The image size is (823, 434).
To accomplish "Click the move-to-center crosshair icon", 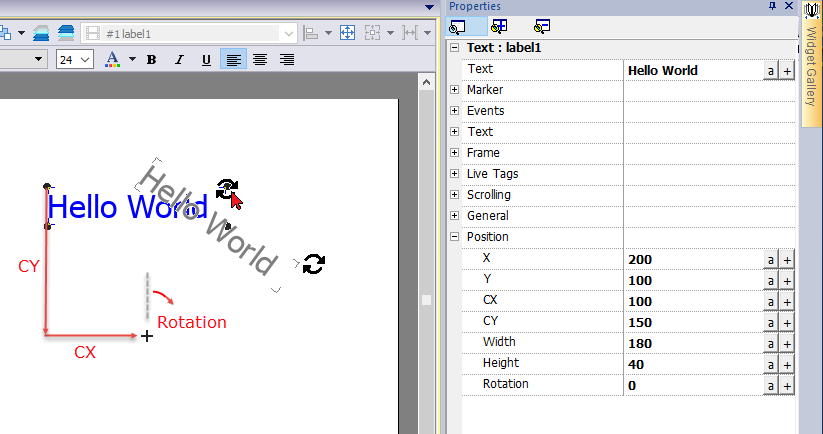I will pos(348,33).
